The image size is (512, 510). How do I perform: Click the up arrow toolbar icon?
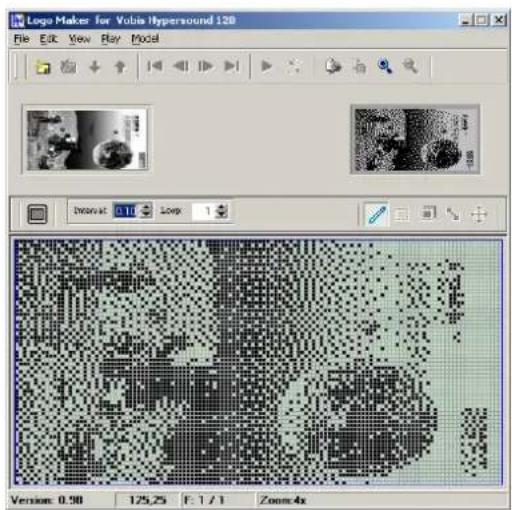tap(120, 67)
